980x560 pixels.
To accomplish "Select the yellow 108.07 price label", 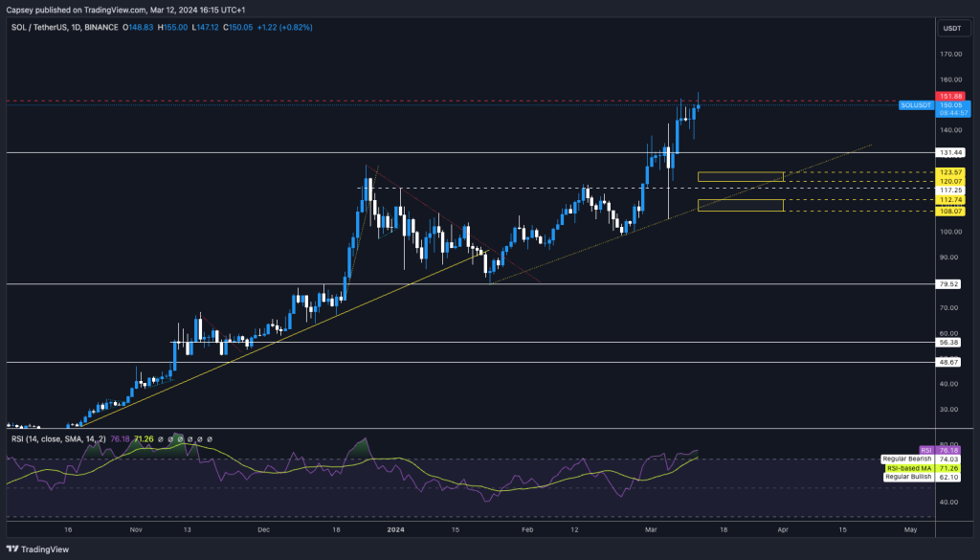I will tap(951, 211).
